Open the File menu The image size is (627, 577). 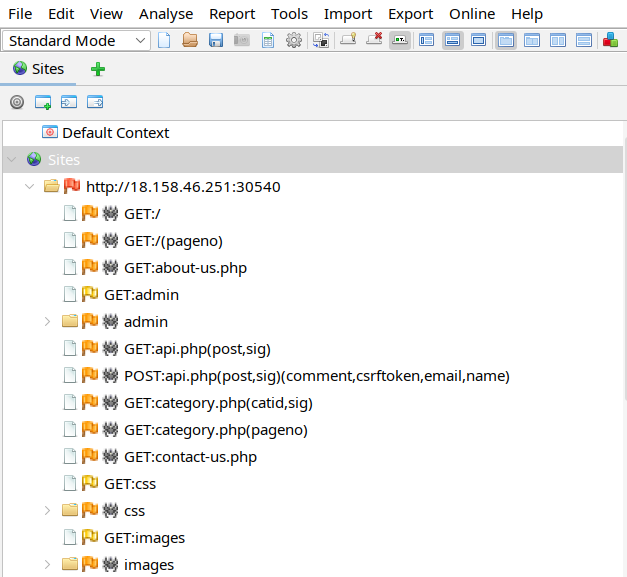[x=20, y=14]
